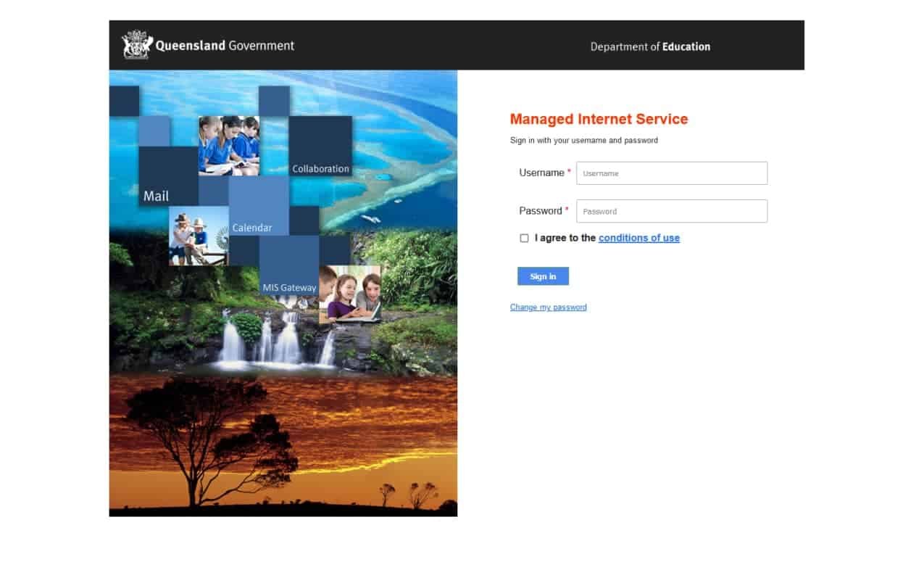Click the photo of children reading outdoors
The height and width of the screenshot is (562, 924).
click(197, 237)
